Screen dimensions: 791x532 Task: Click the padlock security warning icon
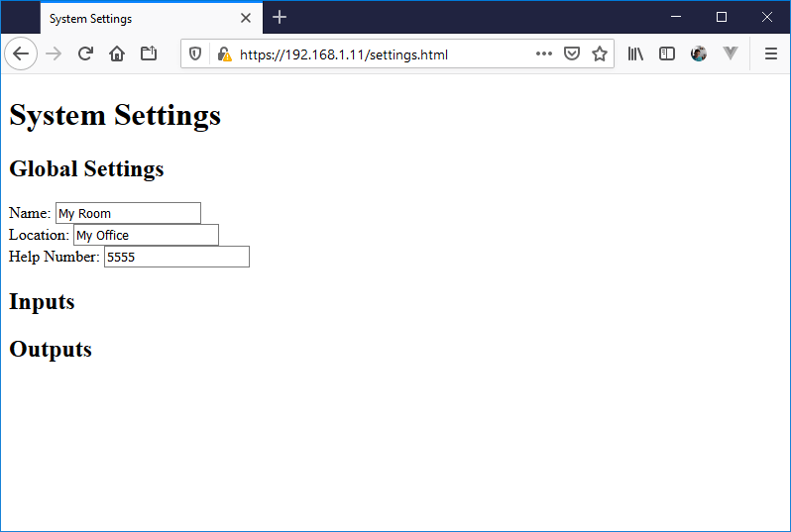point(224,54)
